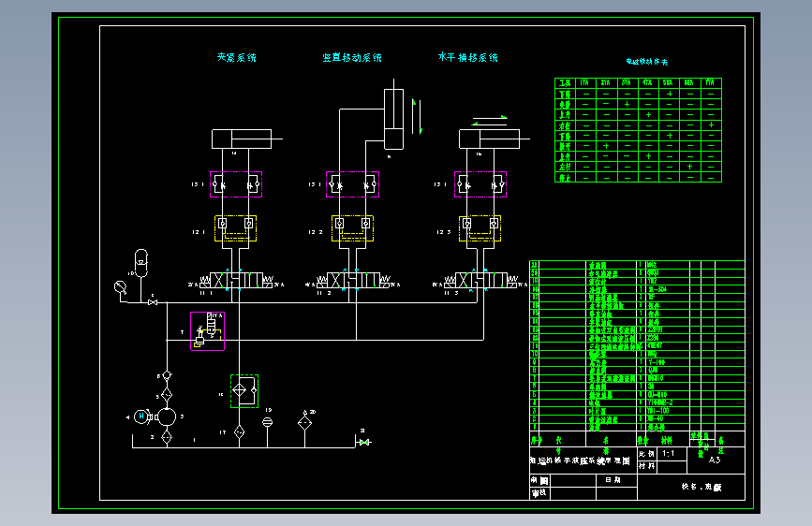Click the drawing title text in title block
812x526 pixels.
pyautogui.click(x=581, y=460)
